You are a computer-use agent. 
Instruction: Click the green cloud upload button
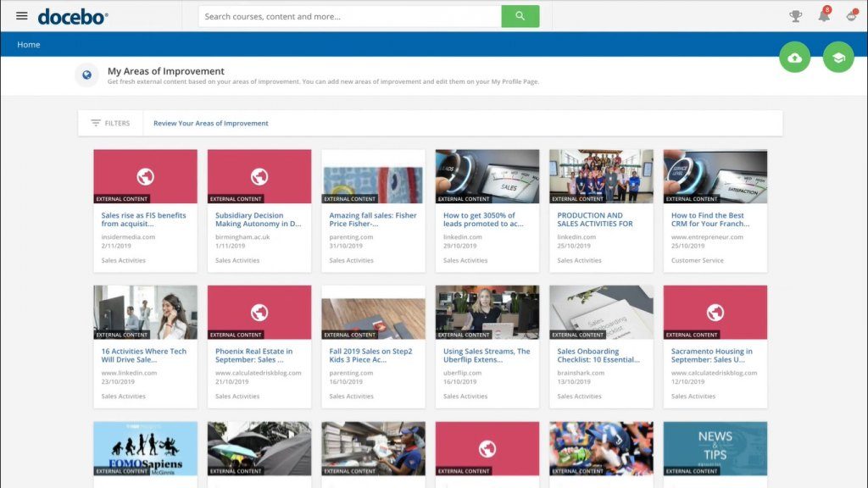[x=794, y=58]
